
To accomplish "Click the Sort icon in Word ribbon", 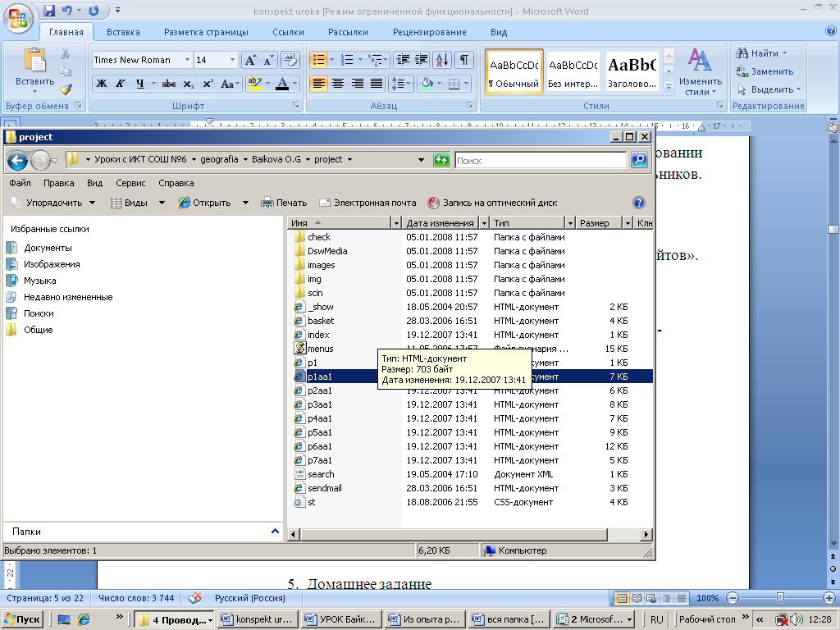I will 442,60.
